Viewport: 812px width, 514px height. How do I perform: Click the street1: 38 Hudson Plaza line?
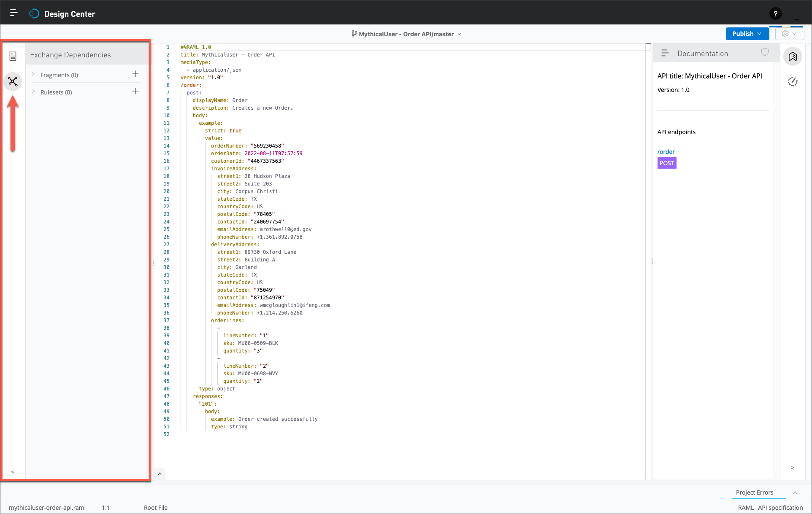pos(254,176)
